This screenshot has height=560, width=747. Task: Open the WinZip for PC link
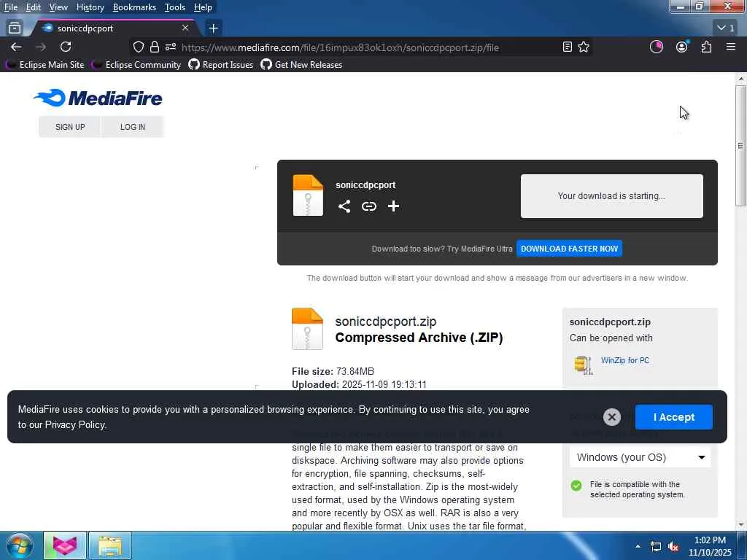point(624,360)
